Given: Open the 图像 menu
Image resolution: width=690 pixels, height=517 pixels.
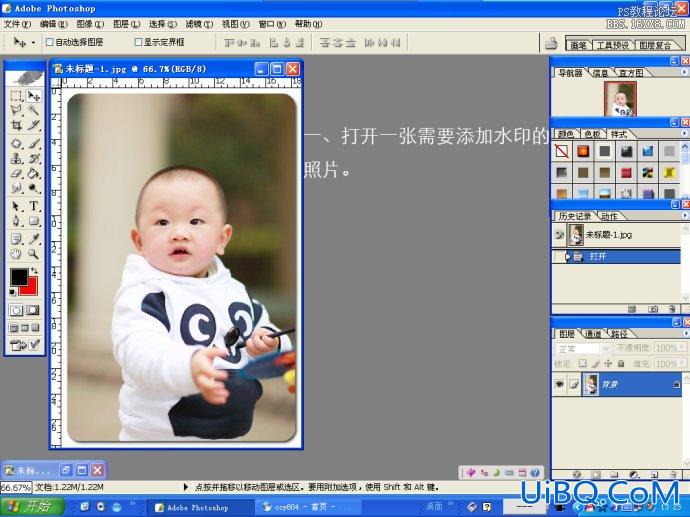Looking at the screenshot, I should [x=90, y=24].
